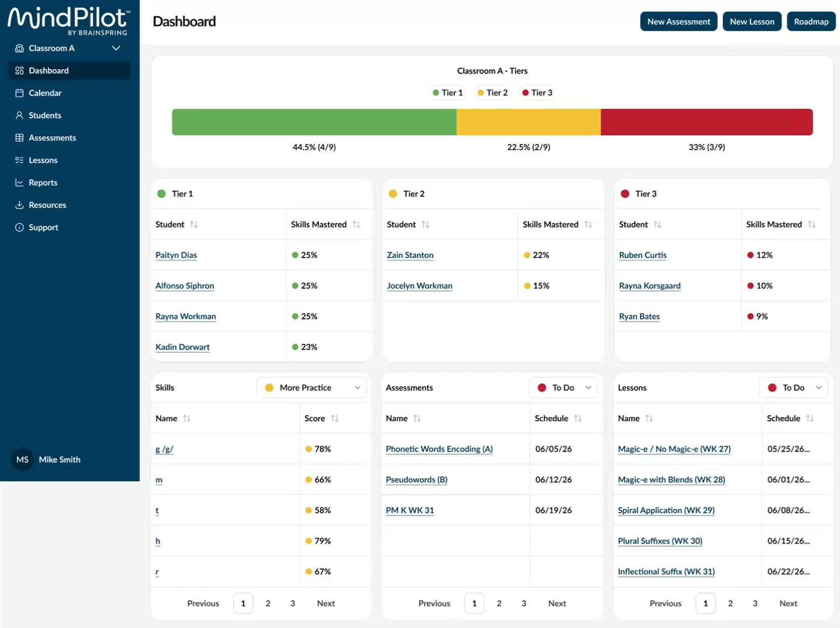Click the New Assessment button

(x=679, y=21)
